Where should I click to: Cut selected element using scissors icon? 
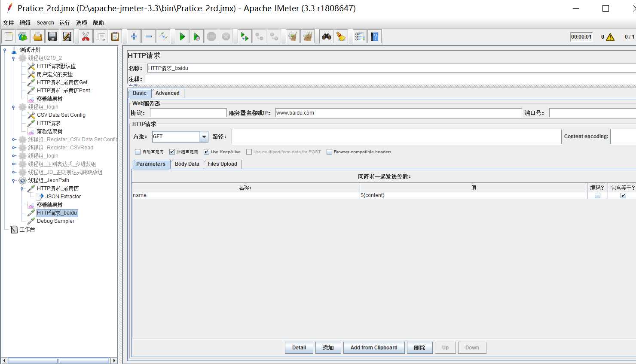(86, 36)
